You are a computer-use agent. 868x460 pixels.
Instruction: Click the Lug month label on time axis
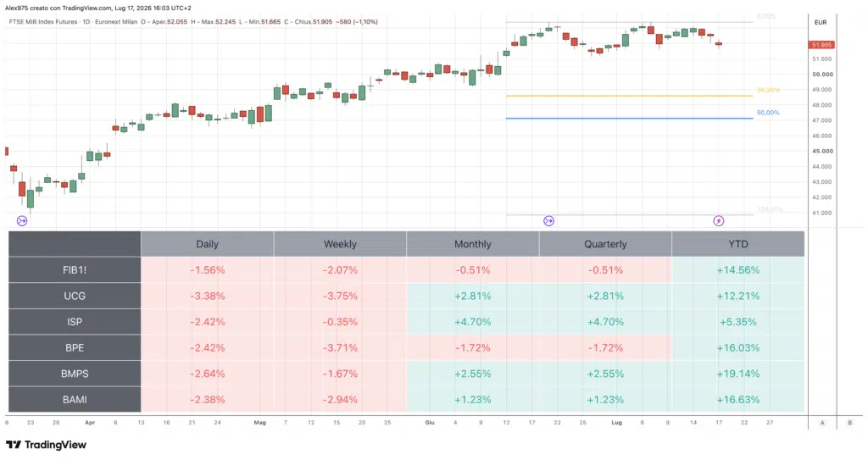click(x=617, y=423)
